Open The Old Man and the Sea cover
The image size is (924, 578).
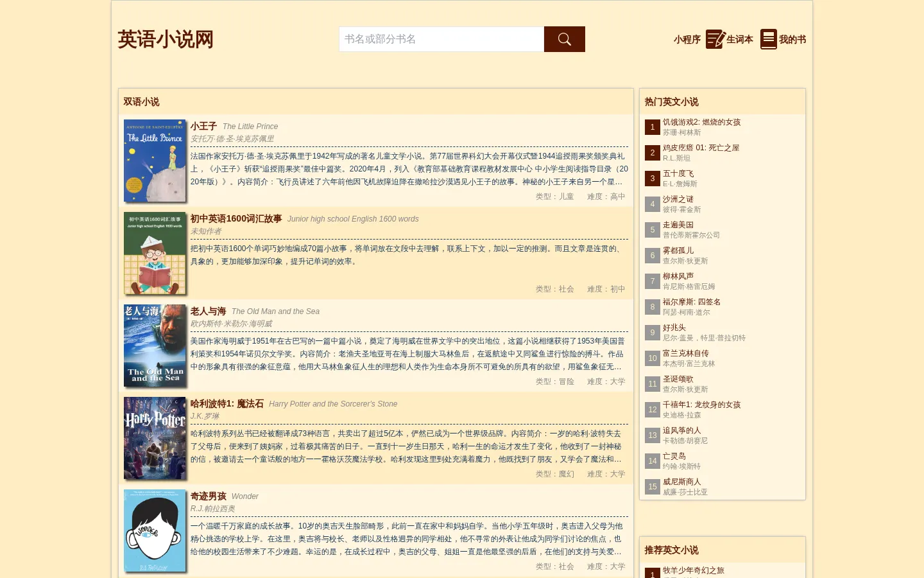click(x=155, y=346)
